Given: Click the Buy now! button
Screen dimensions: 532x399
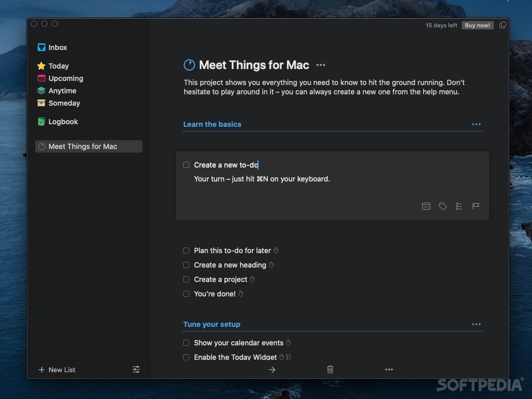Looking at the screenshot, I should point(477,25).
